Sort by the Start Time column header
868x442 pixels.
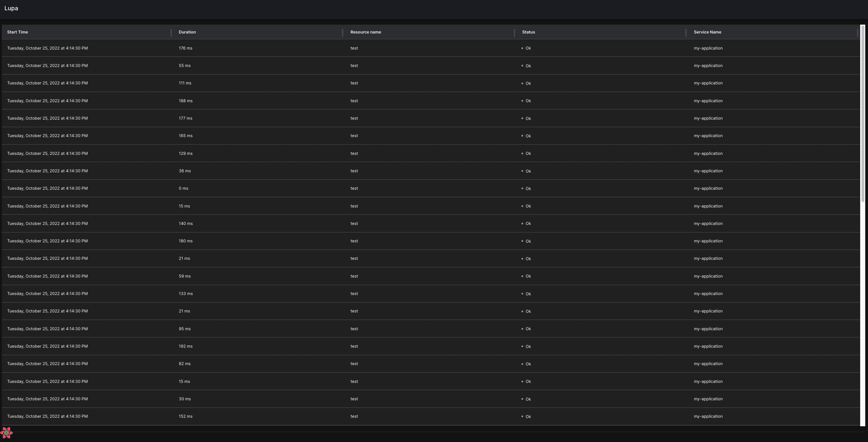pyautogui.click(x=17, y=32)
